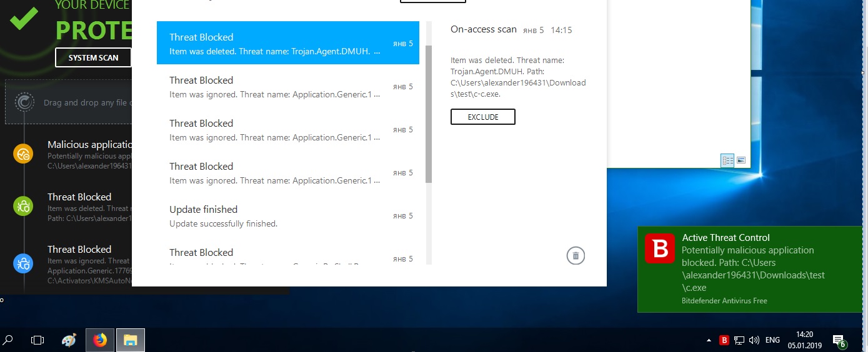
Task: Click the blue bug icon for the ignored threat
Action: point(23,263)
